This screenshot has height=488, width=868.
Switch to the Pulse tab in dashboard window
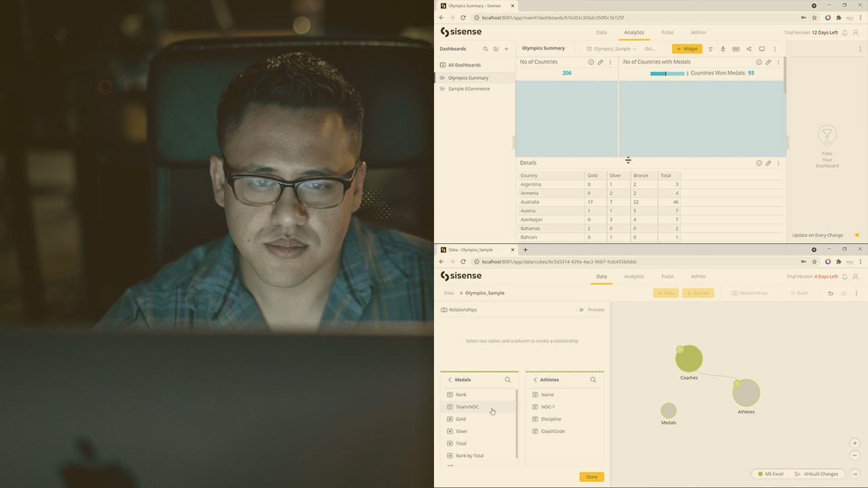coord(667,33)
